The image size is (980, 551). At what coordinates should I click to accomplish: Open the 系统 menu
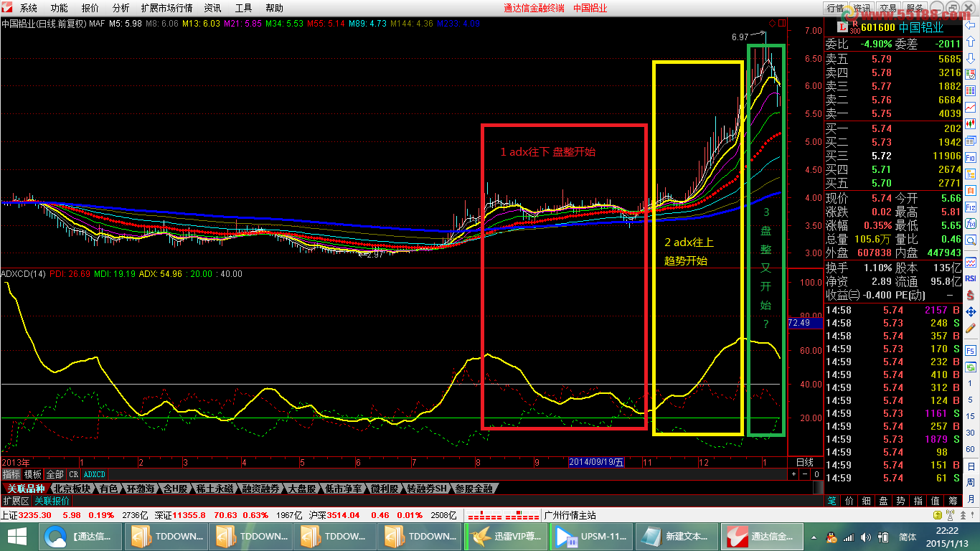pyautogui.click(x=28, y=8)
